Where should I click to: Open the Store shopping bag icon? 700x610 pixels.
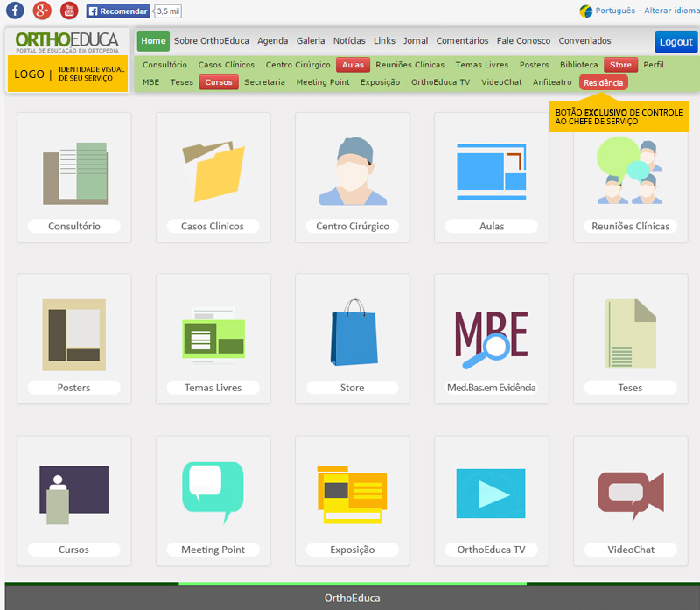pos(353,333)
